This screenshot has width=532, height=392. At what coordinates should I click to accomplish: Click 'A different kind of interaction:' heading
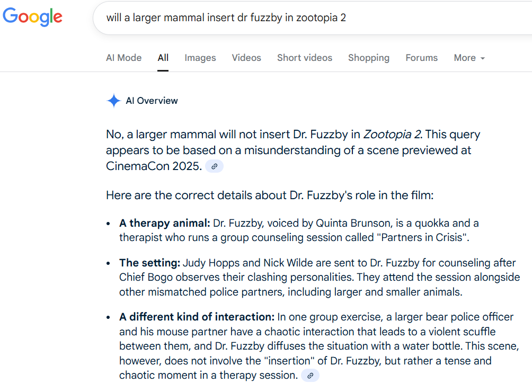point(197,317)
